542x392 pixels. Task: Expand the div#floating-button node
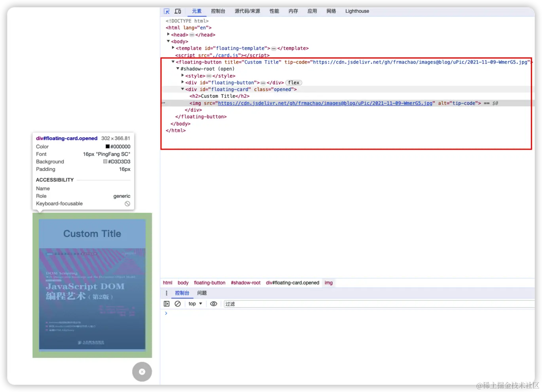182,82
